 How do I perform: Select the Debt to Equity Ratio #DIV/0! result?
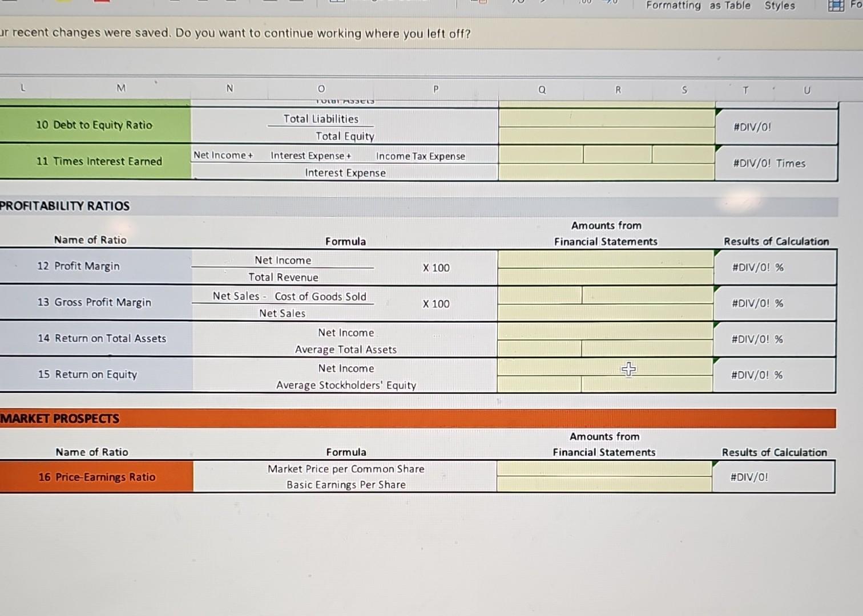point(776,127)
